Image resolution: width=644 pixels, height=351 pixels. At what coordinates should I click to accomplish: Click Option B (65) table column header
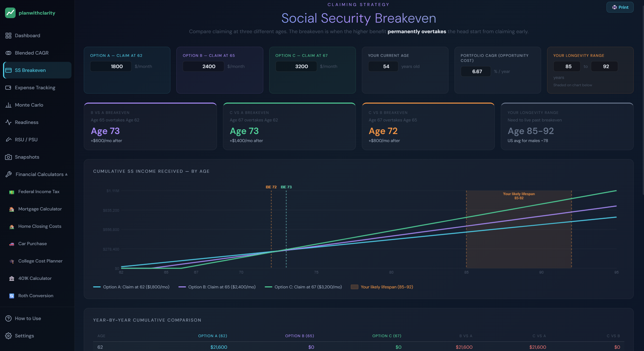[299, 336]
